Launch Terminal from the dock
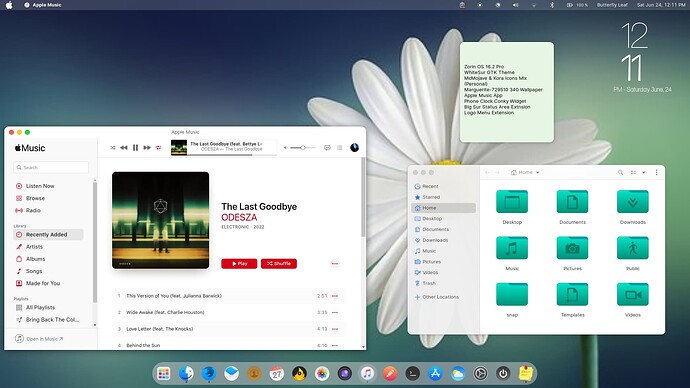The width and height of the screenshot is (690, 388). [x=412, y=373]
